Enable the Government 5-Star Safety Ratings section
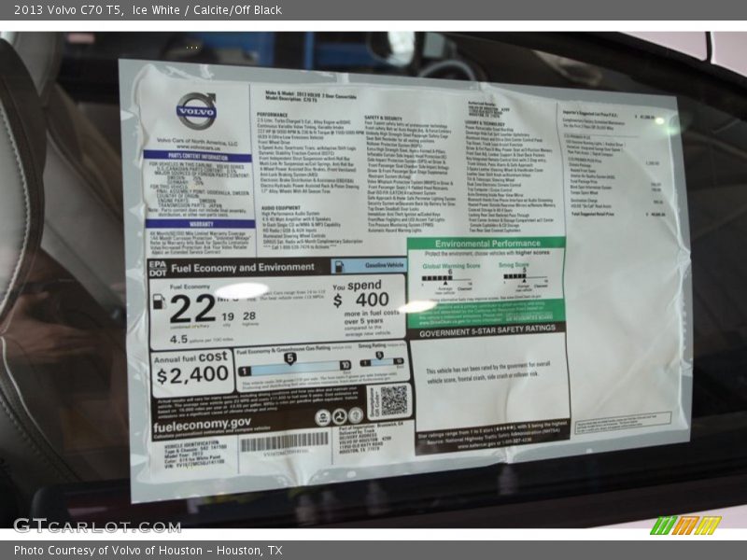The height and width of the screenshot is (560, 747). (x=488, y=330)
